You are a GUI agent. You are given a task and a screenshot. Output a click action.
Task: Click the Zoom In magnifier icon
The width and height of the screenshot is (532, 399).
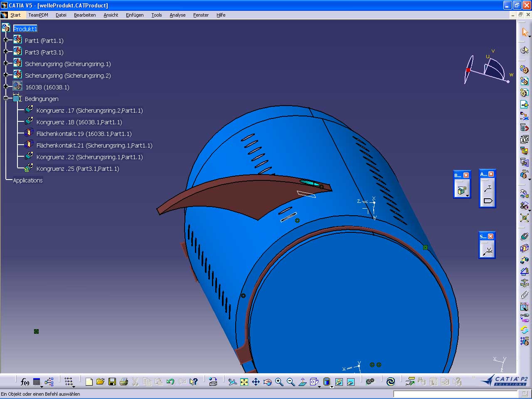click(279, 382)
